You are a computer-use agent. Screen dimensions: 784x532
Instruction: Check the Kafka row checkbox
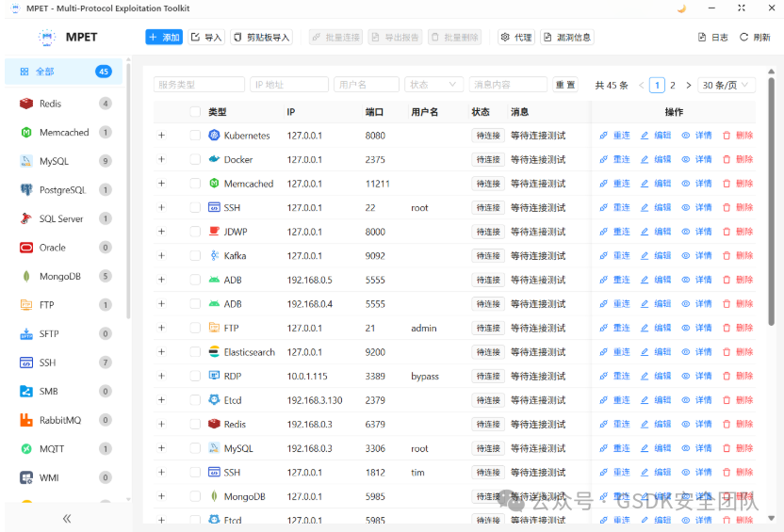pyautogui.click(x=195, y=255)
